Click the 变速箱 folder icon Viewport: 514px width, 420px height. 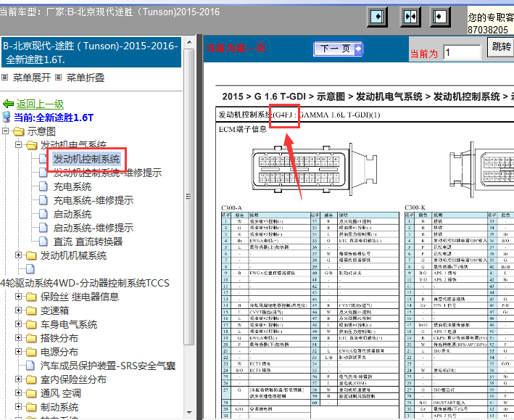click(32, 310)
